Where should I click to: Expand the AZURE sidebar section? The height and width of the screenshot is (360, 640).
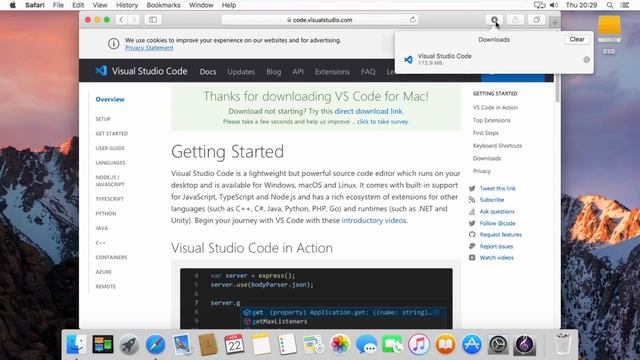click(x=103, y=272)
